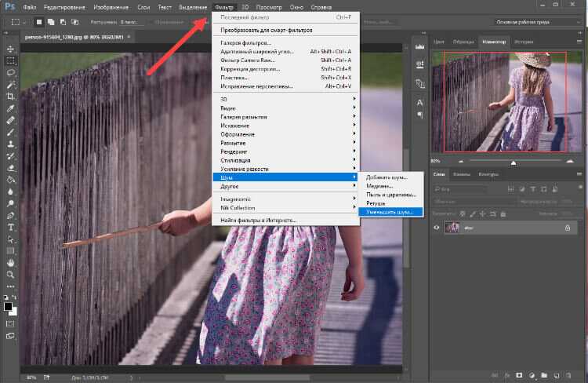Choose Добавить шум menu item

pos(390,177)
